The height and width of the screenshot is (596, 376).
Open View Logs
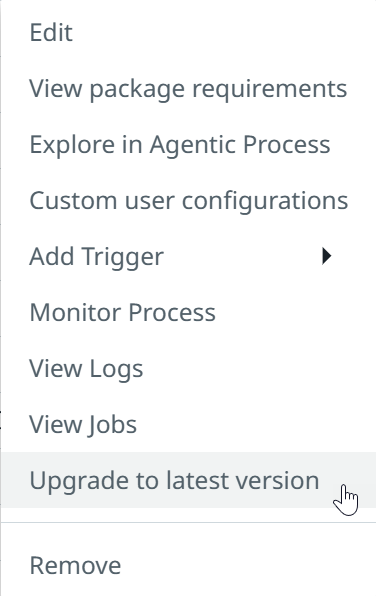tap(188, 368)
